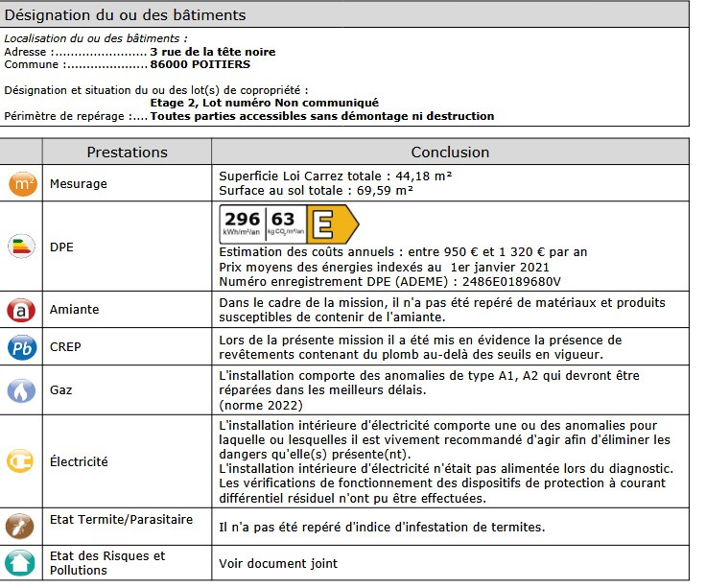This screenshot has width=706, height=588.
Task: Click the blue Pb CREP icon
Action: [x=22, y=348]
